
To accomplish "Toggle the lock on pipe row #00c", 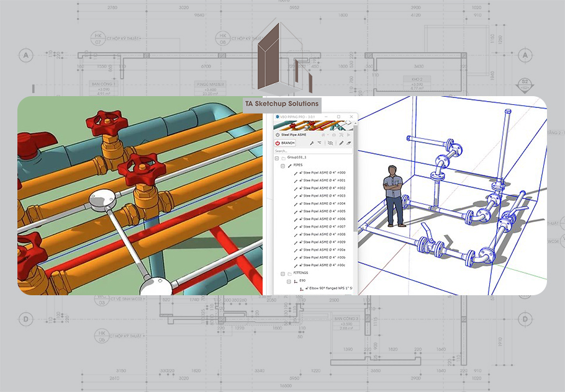I will point(301,265).
